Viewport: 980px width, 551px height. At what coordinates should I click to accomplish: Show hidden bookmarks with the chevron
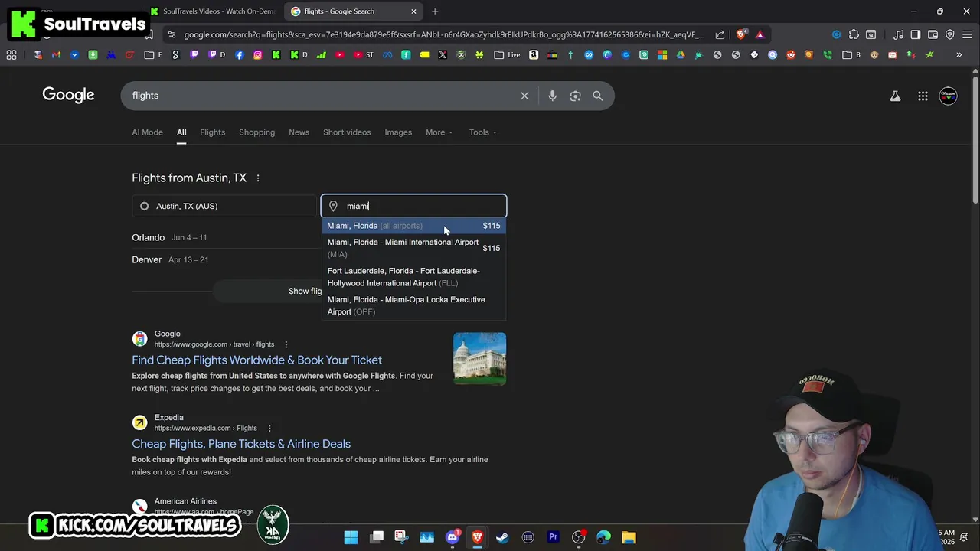(959, 54)
